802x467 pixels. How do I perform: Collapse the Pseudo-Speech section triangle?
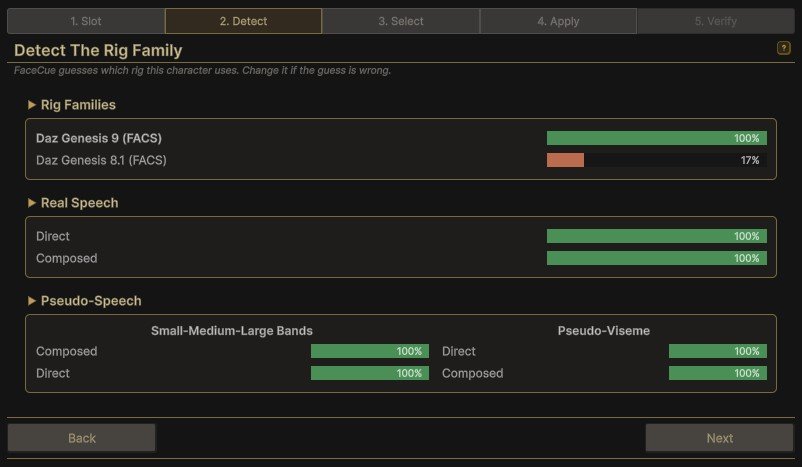coord(32,301)
